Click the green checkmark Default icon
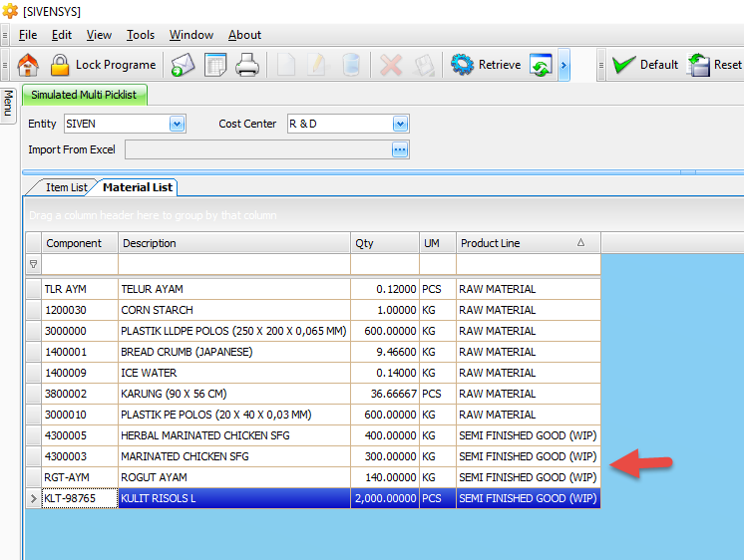This screenshot has width=744, height=560. [623, 65]
